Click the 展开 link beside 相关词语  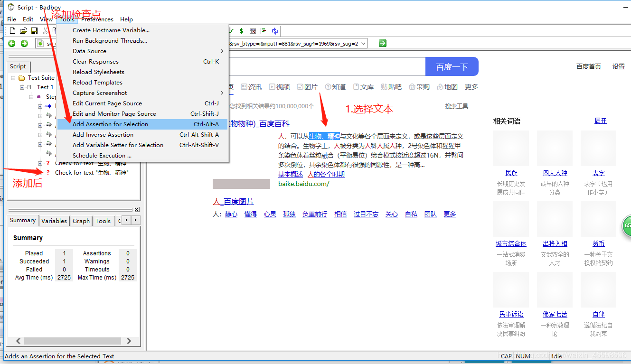[x=601, y=121]
